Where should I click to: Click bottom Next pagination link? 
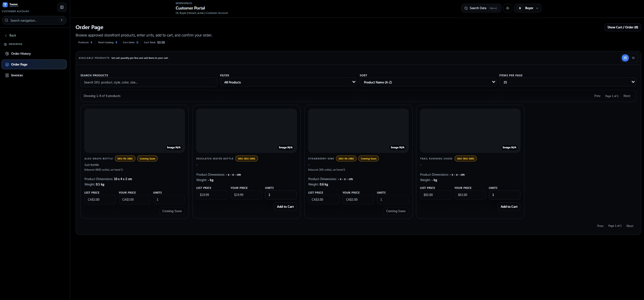tap(630, 226)
